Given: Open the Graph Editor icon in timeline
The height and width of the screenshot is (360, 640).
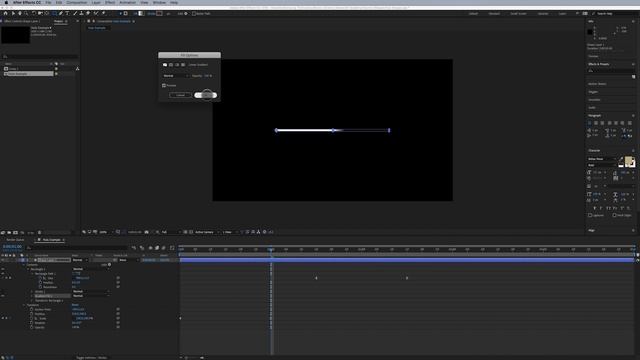Looking at the screenshot, I should coord(172,248).
